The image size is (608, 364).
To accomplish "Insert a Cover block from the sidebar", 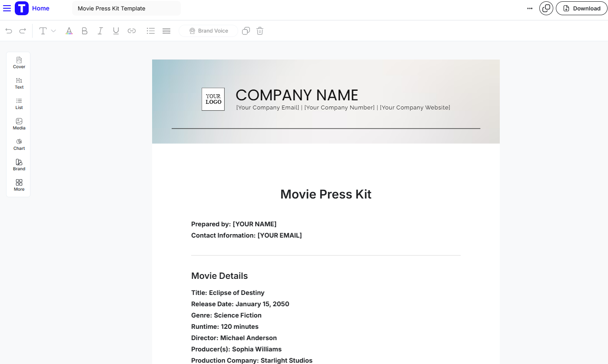I will pos(19,62).
